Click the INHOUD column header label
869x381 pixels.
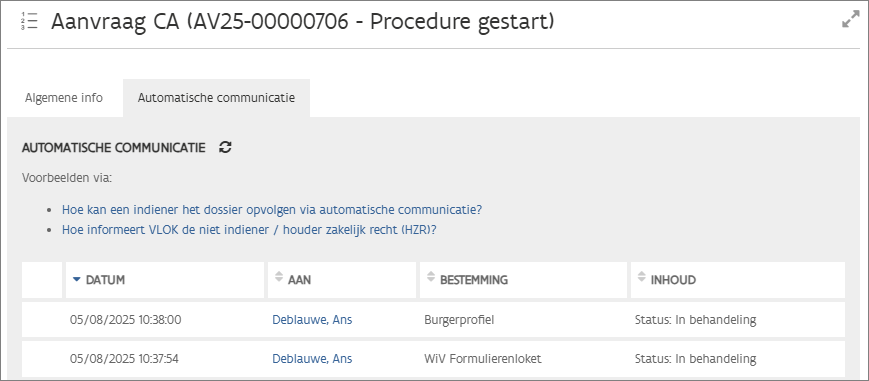click(x=674, y=280)
